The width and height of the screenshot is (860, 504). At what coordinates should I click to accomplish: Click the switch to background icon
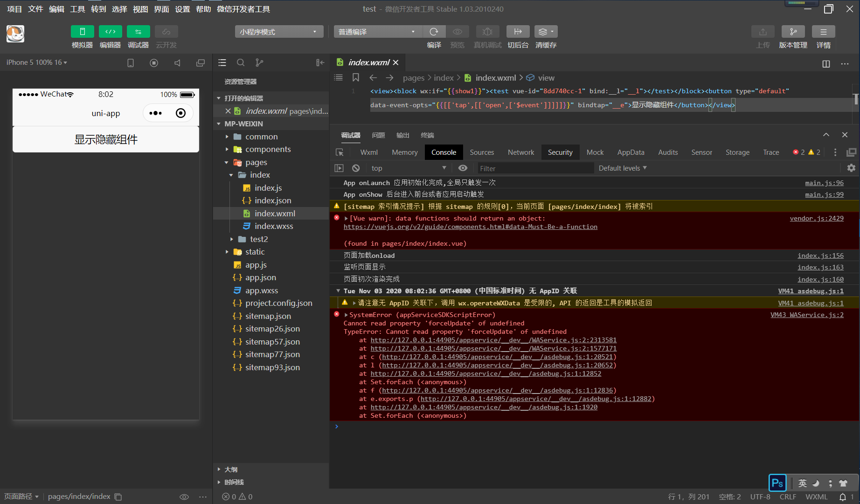pyautogui.click(x=518, y=32)
